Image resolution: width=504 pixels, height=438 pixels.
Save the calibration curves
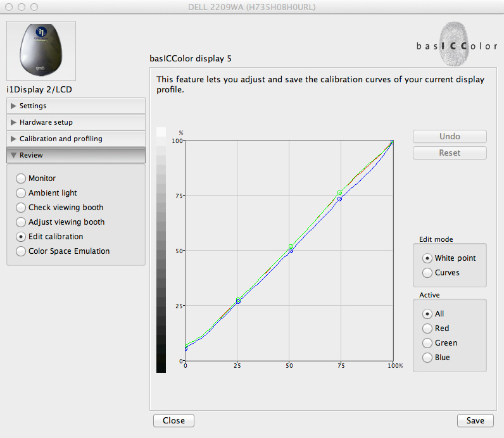tap(475, 420)
